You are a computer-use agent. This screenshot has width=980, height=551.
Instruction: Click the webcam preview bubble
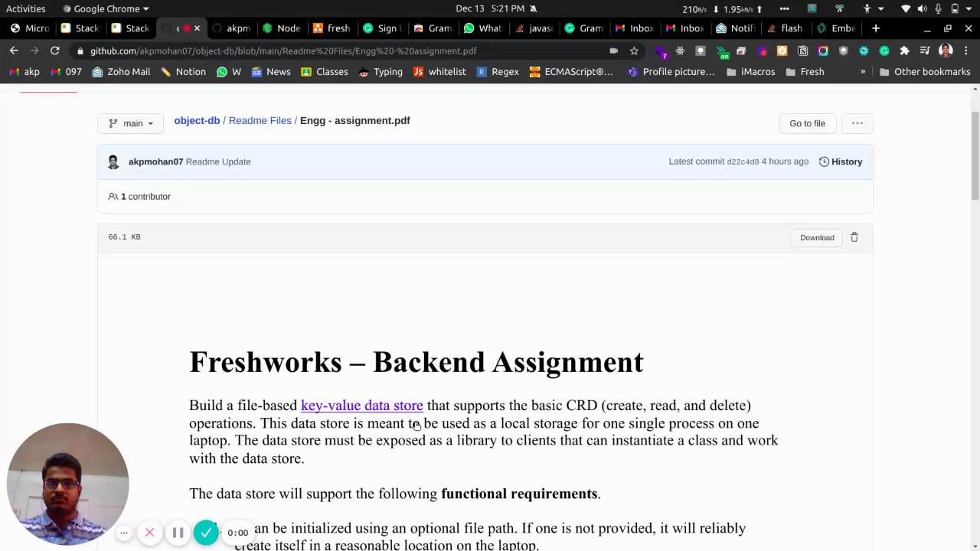coord(67,484)
